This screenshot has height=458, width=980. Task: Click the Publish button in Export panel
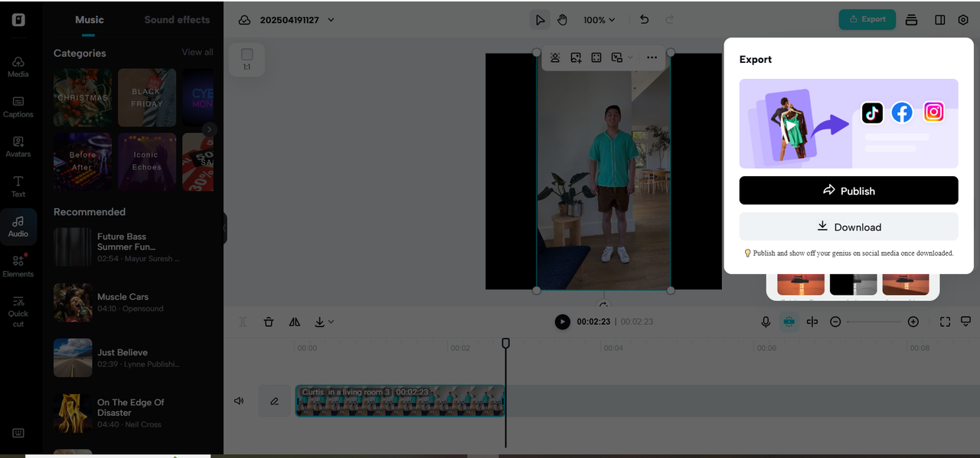click(x=848, y=191)
